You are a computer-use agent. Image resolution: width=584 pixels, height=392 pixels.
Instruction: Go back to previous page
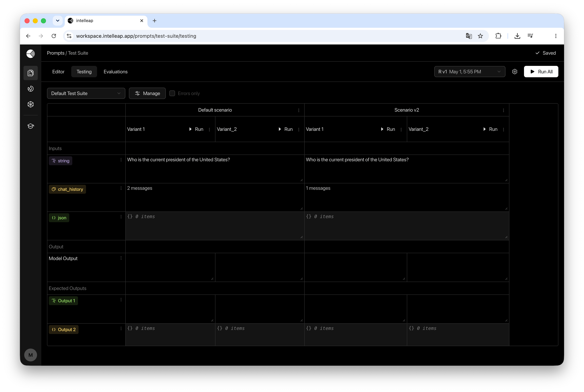tap(28, 36)
